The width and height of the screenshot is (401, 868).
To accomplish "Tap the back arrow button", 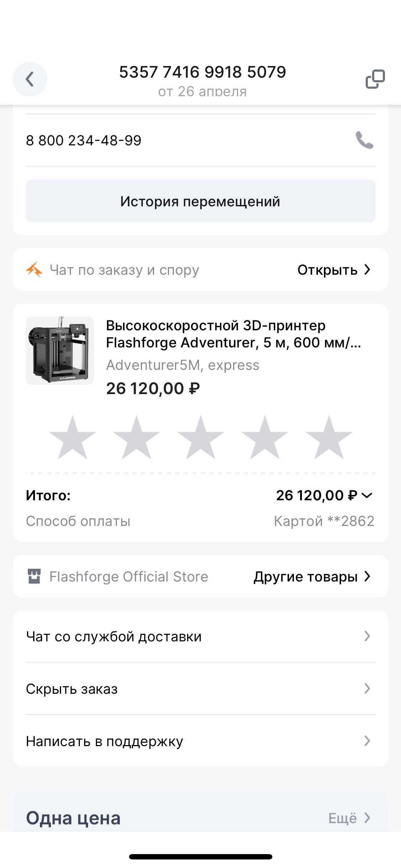I will pyautogui.click(x=30, y=79).
